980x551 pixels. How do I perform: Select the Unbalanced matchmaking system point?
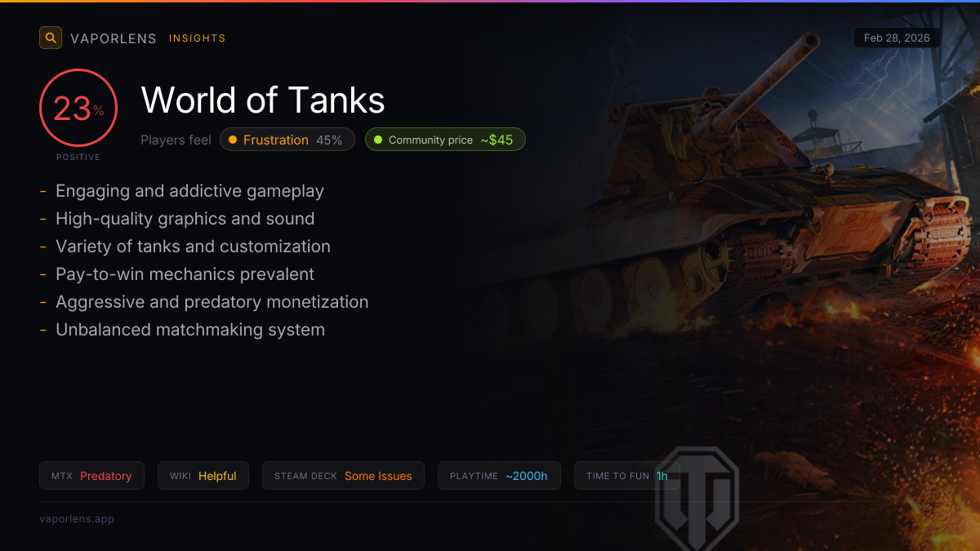pyautogui.click(x=190, y=330)
